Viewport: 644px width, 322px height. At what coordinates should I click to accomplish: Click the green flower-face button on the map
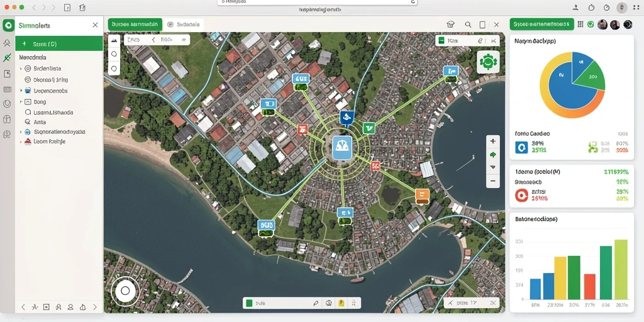[x=488, y=62]
